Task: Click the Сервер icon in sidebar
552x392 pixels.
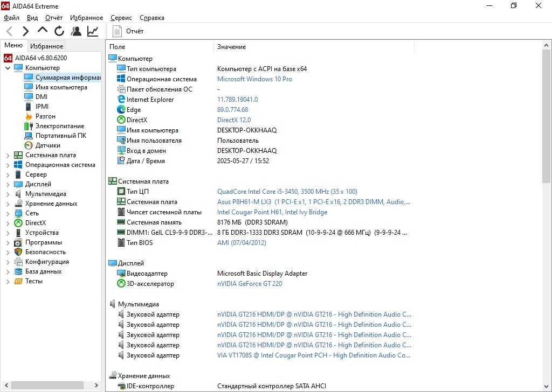Action: coord(18,174)
